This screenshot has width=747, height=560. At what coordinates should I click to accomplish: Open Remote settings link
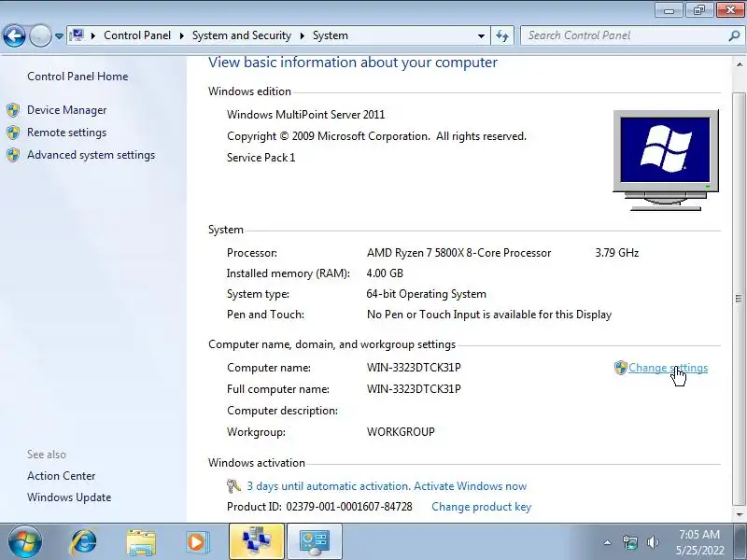coord(66,133)
